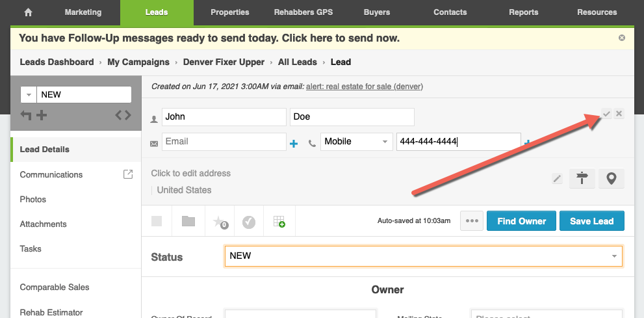Viewport: 644px width, 318px height.
Task: Click the round checkmark toolbar icon
Action: (x=249, y=222)
